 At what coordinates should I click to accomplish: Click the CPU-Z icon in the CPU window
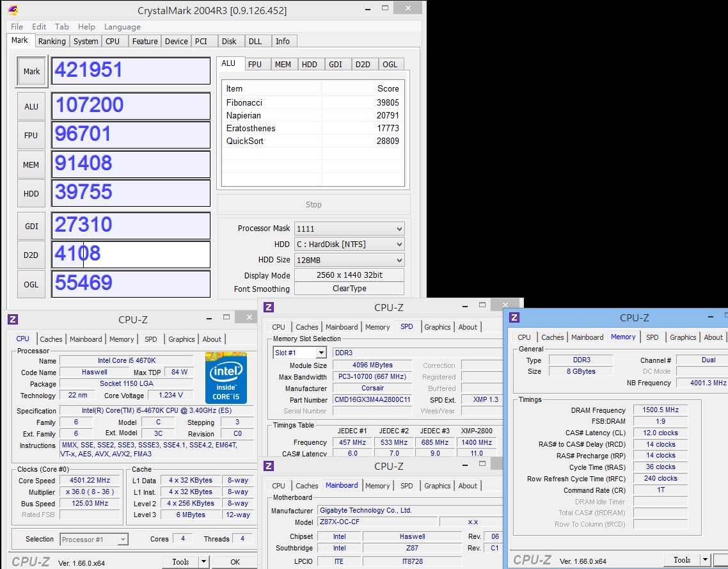13,319
